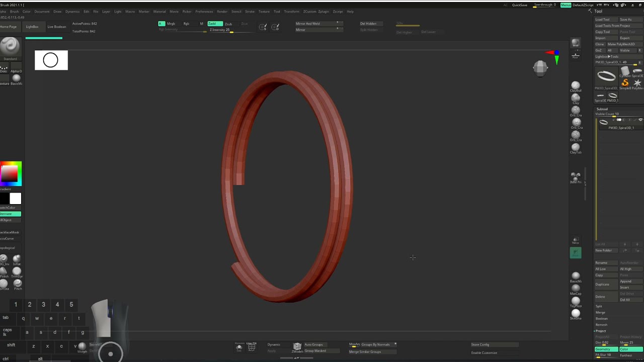Click the ZModeler brush icon

coord(297,347)
